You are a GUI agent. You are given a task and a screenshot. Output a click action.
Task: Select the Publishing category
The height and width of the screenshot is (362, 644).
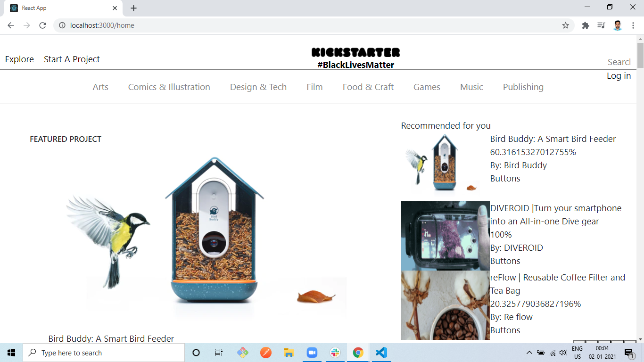pyautogui.click(x=523, y=87)
